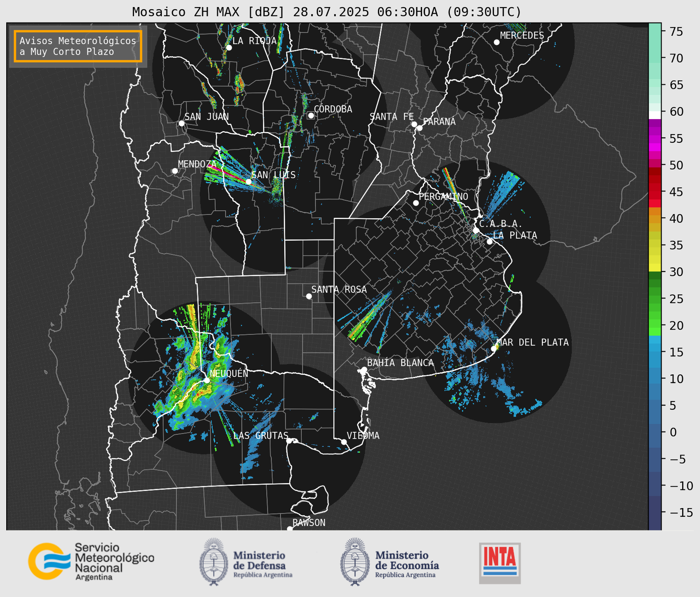Image resolution: width=700 pixels, height=597 pixels.
Task: Click the Servicio Meteorológico Nacional logo
Action: click(91, 561)
